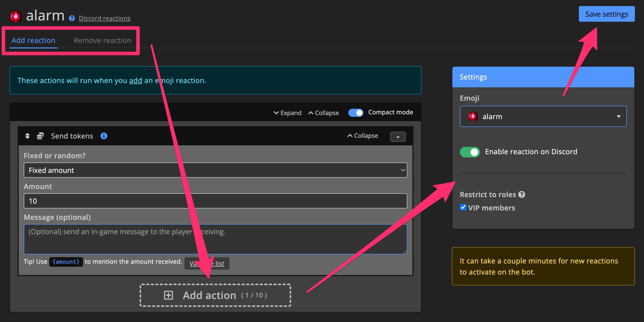Select the Add reaction tab
Screen dimensions: 644x322
(x=33, y=40)
